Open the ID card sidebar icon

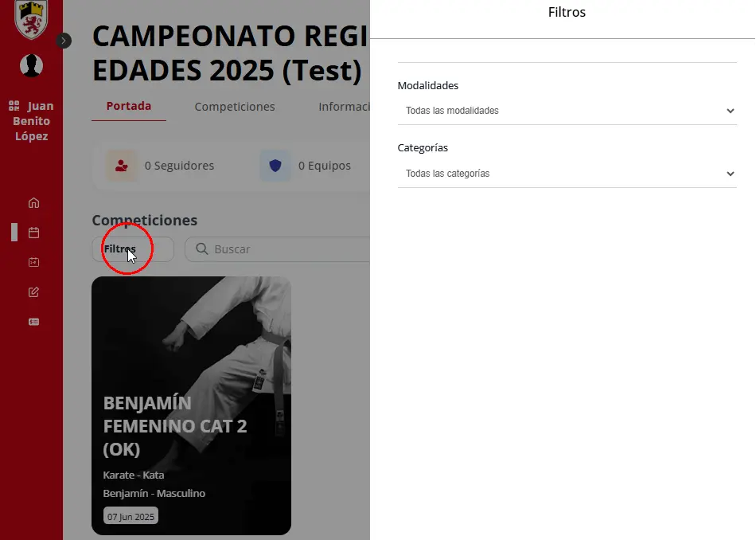coord(33,322)
